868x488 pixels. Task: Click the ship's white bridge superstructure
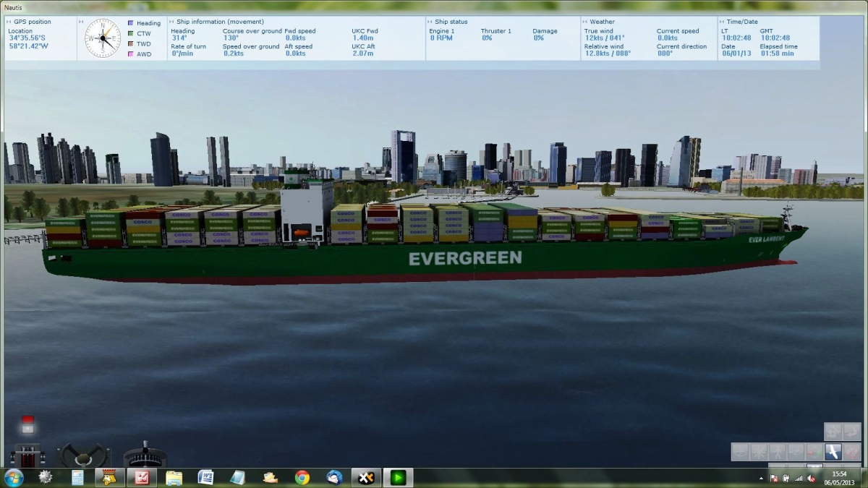click(x=307, y=213)
